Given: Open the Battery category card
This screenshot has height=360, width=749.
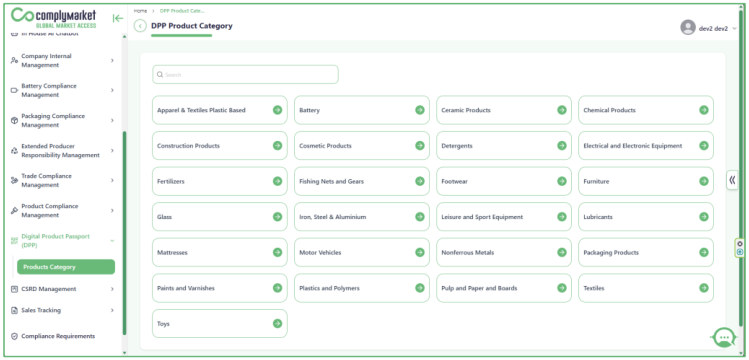Looking at the screenshot, I should (x=362, y=110).
